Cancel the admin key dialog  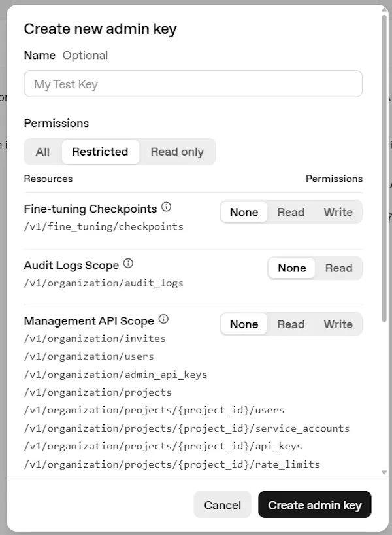[222, 505]
